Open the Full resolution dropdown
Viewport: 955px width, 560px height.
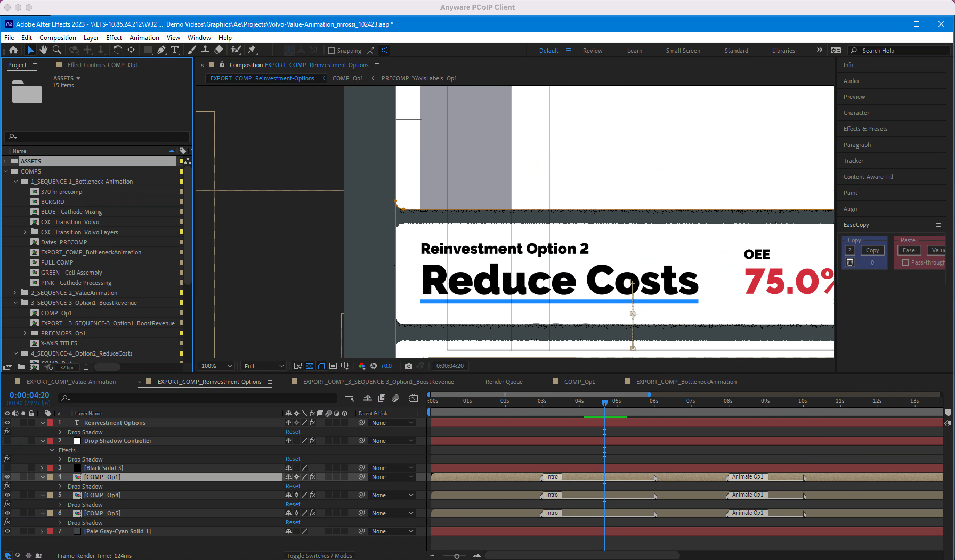click(264, 366)
